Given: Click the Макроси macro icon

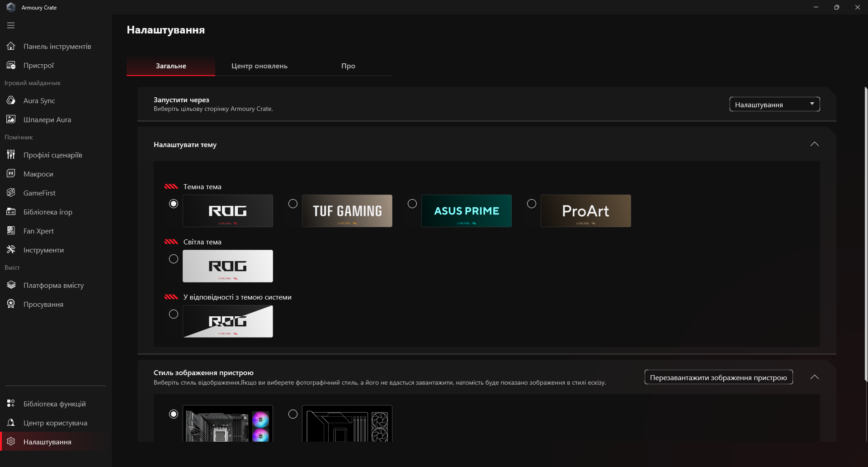Looking at the screenshot, I should (11, 174).
